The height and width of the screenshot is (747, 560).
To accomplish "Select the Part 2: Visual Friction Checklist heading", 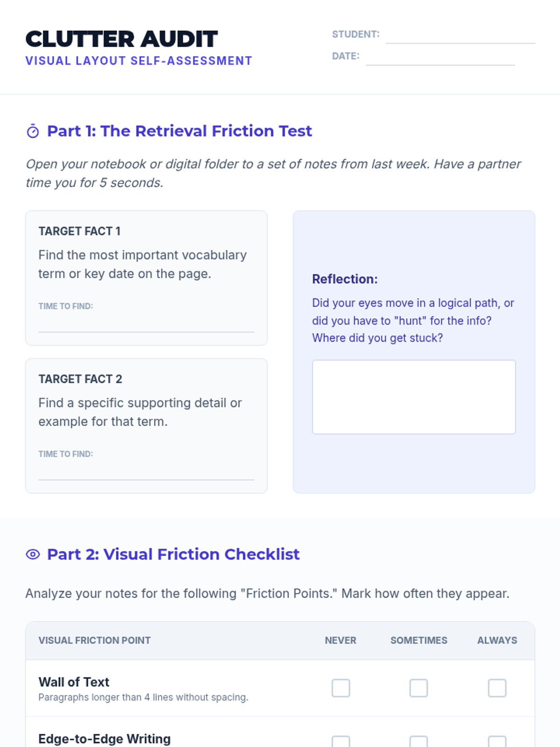I will (x=173, y=554).
